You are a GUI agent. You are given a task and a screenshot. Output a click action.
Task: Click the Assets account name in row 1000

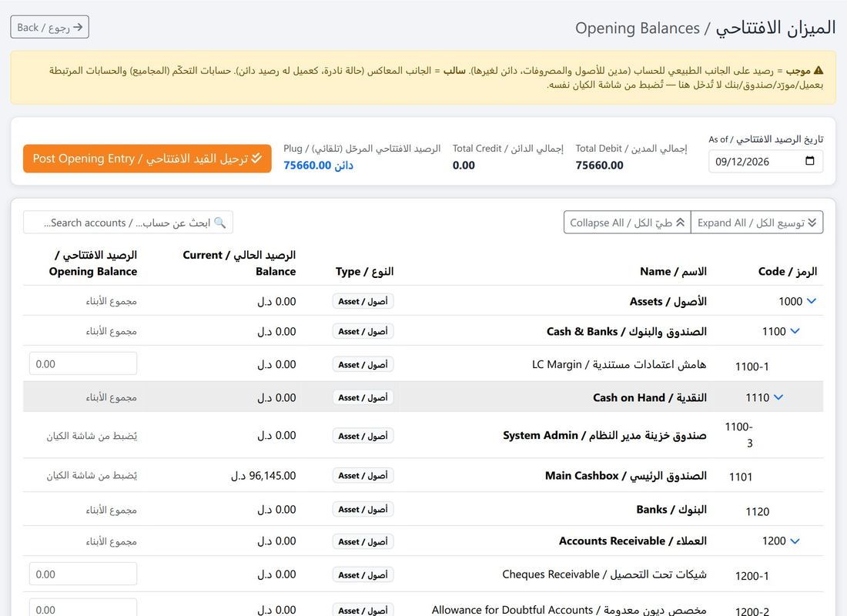pos(668,301)
